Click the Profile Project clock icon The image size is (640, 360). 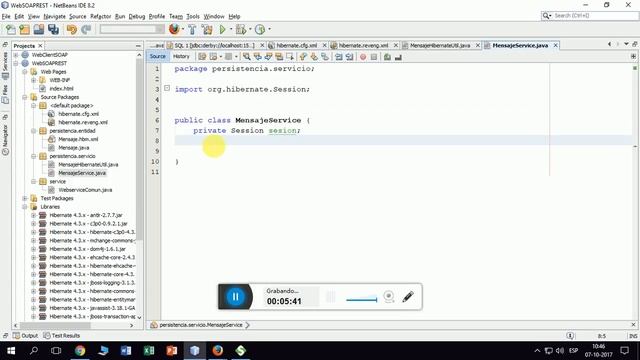pyautogui.click(x=260, y=29)
